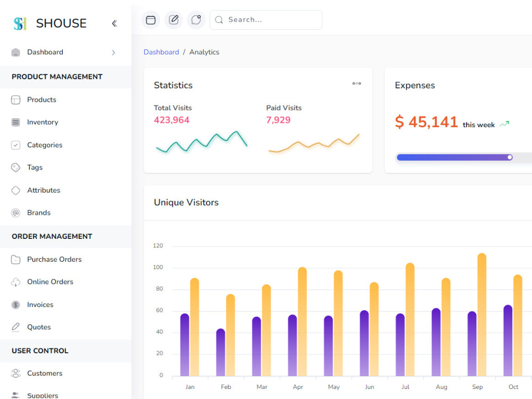Click the Inventory list icon
532x399 pixels.
tap(15, 122)
